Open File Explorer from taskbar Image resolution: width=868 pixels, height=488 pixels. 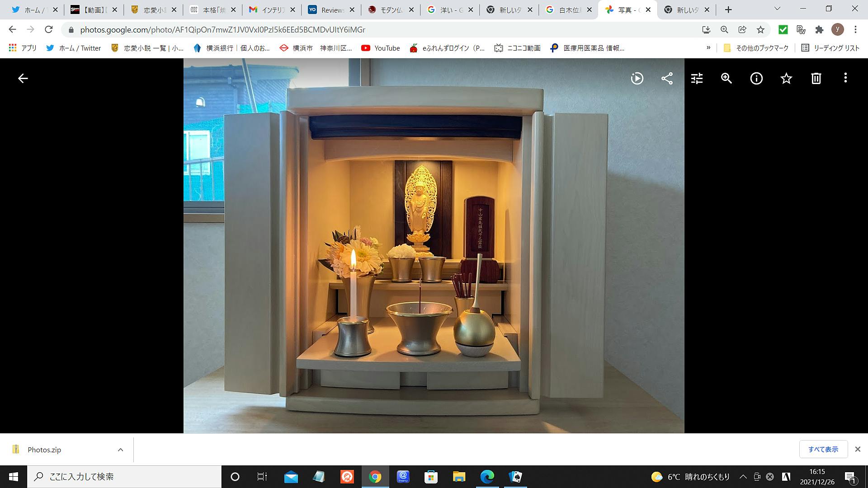click(459, 477)
